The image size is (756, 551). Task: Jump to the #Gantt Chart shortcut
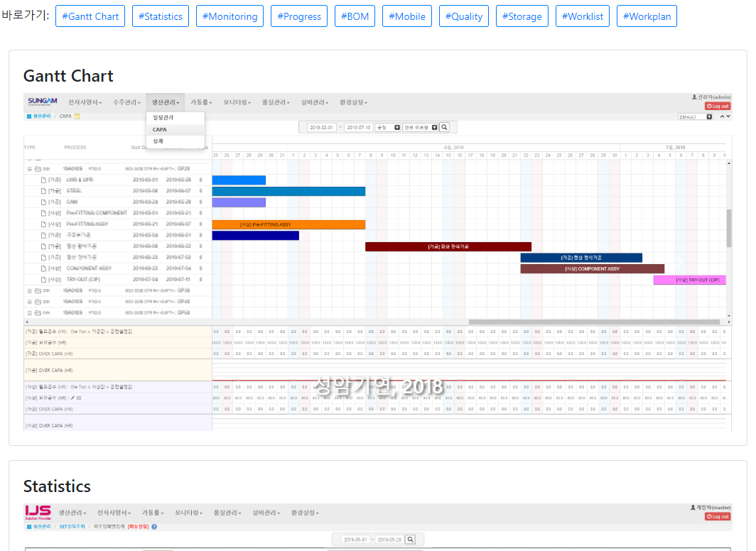pyautogui.click(x=90, y=16)
